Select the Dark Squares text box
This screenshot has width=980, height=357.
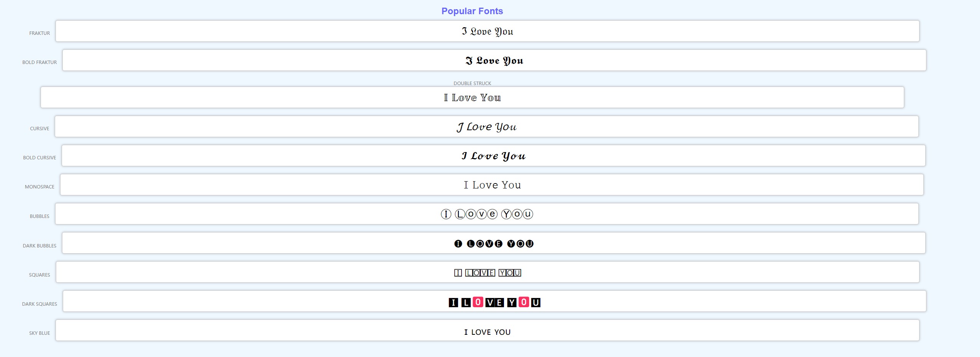494,301
